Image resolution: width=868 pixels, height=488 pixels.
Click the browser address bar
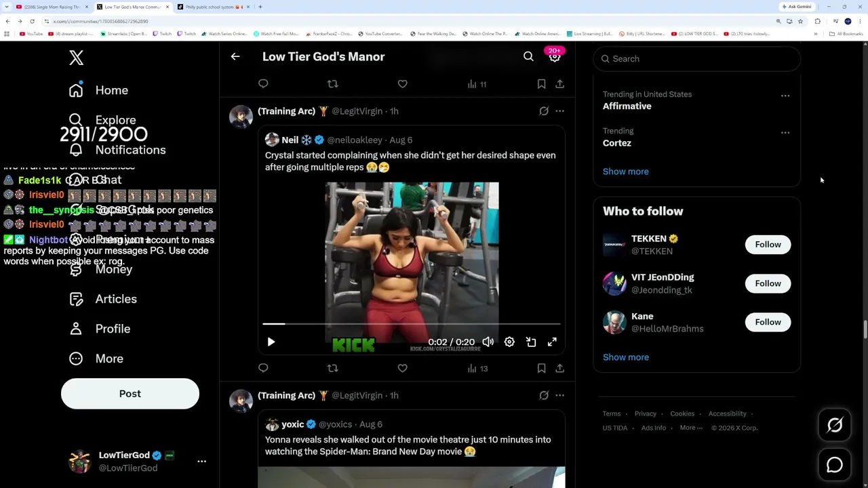click(407, 21)
